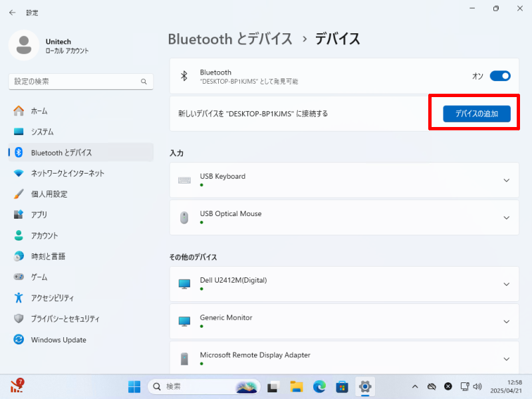Viewport: 532px width, 399px height.
Task: Go to アカウント settings
Action: (80, 235)
